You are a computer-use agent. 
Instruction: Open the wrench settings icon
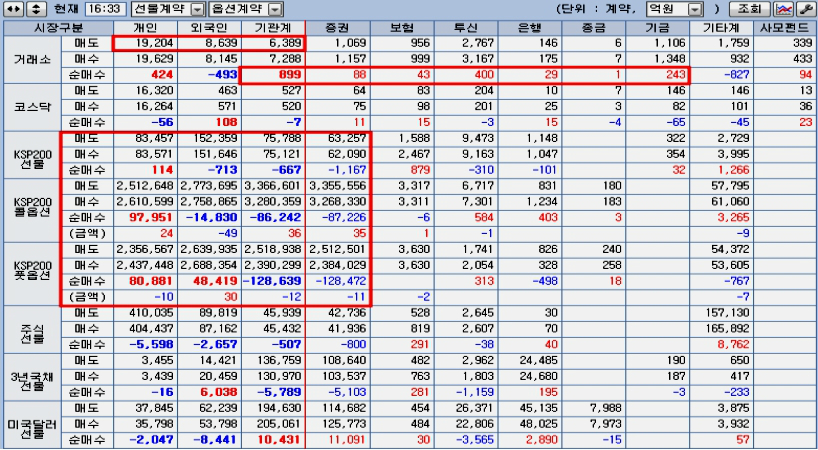click(x=804, y=9)
